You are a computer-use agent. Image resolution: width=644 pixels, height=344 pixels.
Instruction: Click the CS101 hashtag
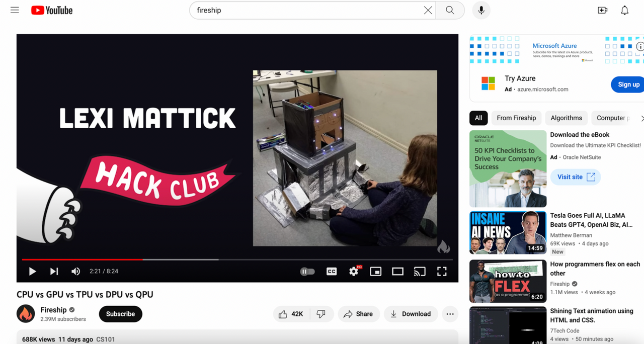106,339
